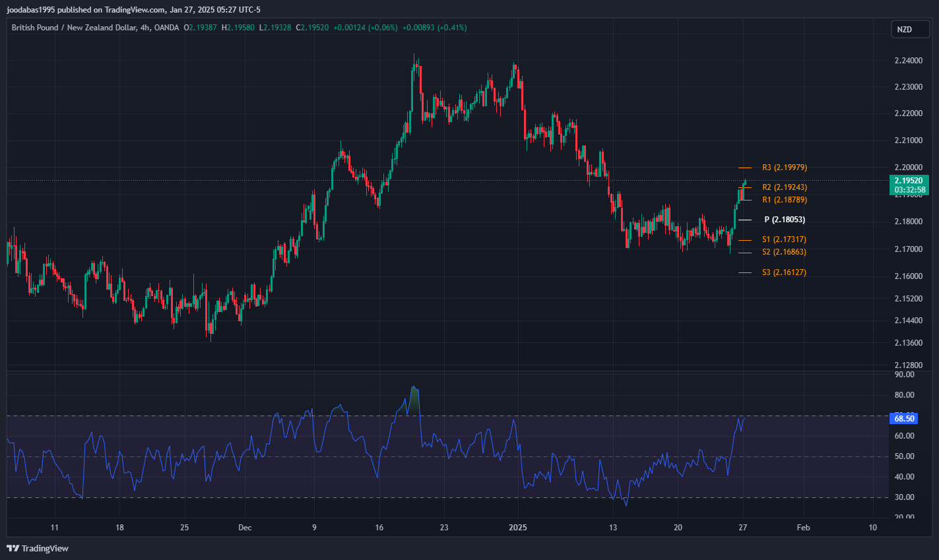Select the current price tag 2.19520
The height and width of the screenshot is (560, 939).
[909, 181]
